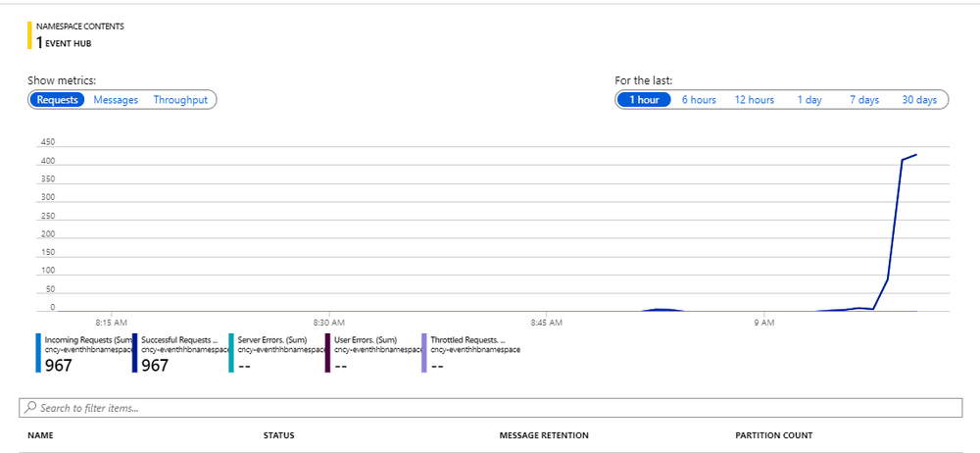Viewport: 980px width, 453px height.
Task: Pick the 7 days range
Action: tap(863, 100)
